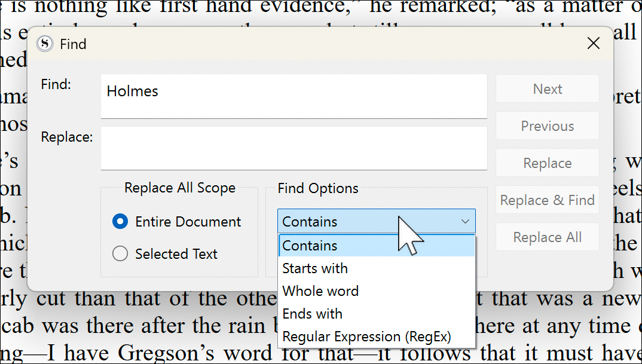The image size is (642, 364).
Task: Click the Find field containing "Holmes"
Action: pyautogui.click(x=293, y=96)
